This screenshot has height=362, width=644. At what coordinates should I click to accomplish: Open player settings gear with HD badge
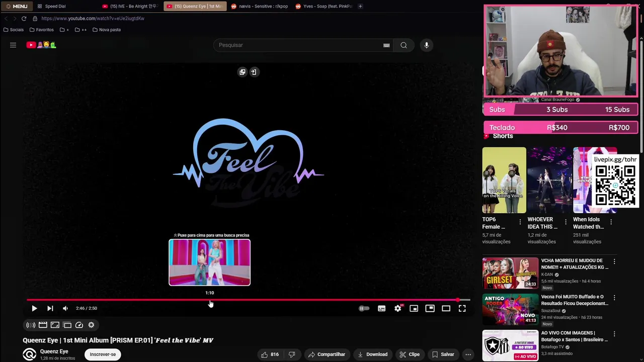pyautogui.click(x=398, y=308)
